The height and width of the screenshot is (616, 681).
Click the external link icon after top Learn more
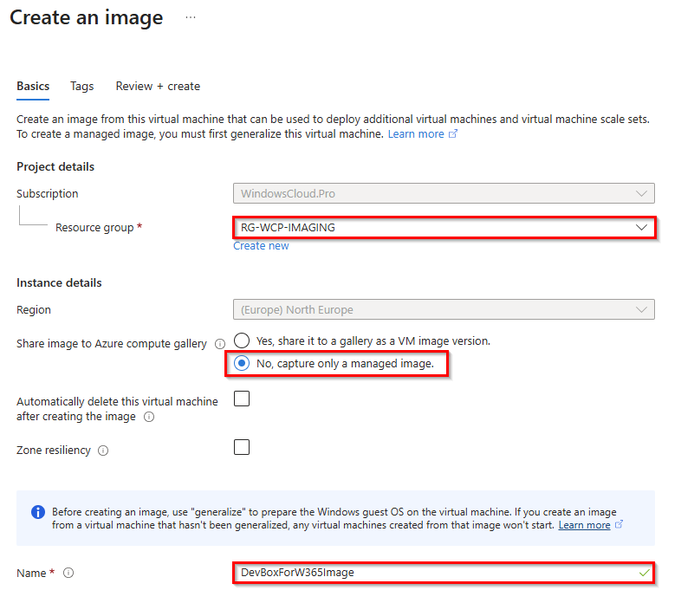(452, 134)
